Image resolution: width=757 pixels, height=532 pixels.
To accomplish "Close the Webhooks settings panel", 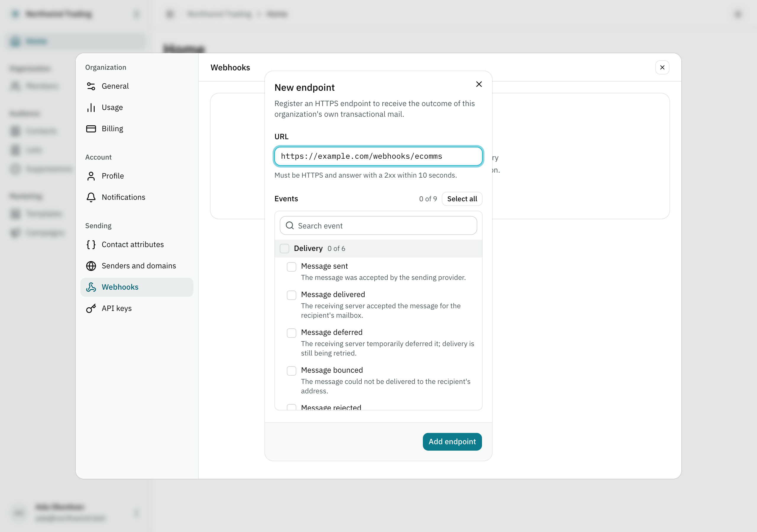I will (x=662, y=68).
